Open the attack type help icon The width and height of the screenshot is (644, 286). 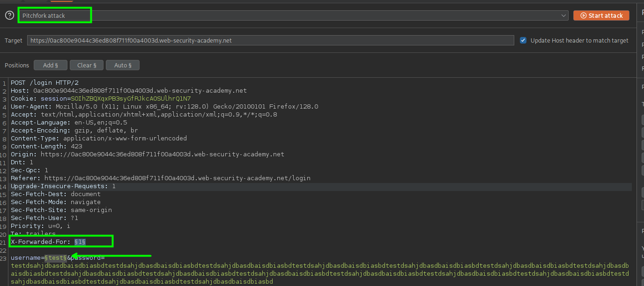[9, 15]
